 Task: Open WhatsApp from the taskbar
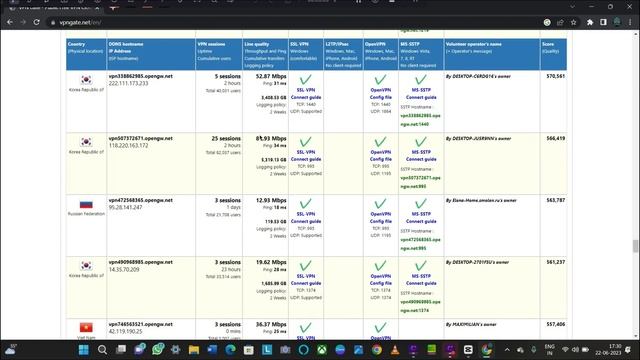click(x=158, y=350)
